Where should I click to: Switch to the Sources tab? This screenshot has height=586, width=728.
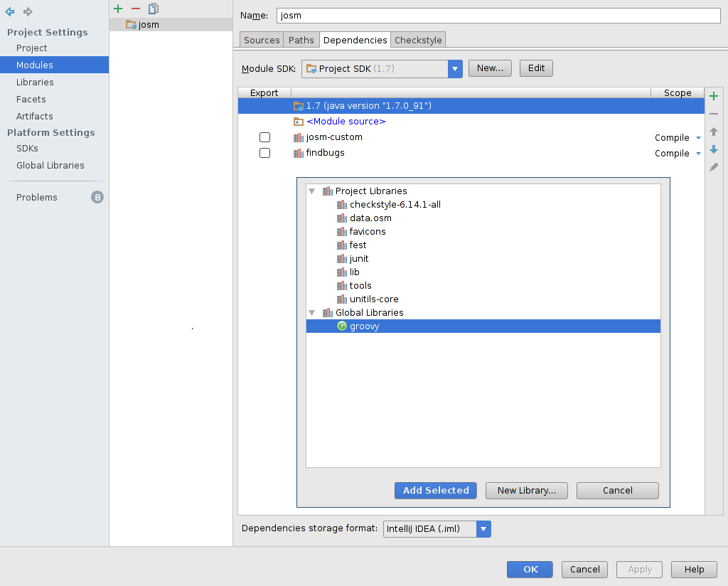click(x=262, y=40)
